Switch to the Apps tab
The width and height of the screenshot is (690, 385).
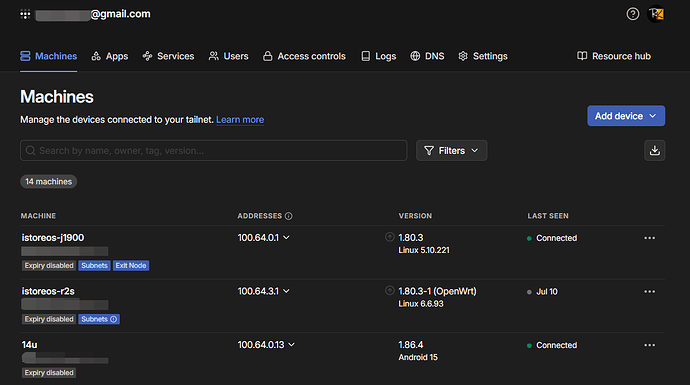pyautogui.click(x=110, y=56)
